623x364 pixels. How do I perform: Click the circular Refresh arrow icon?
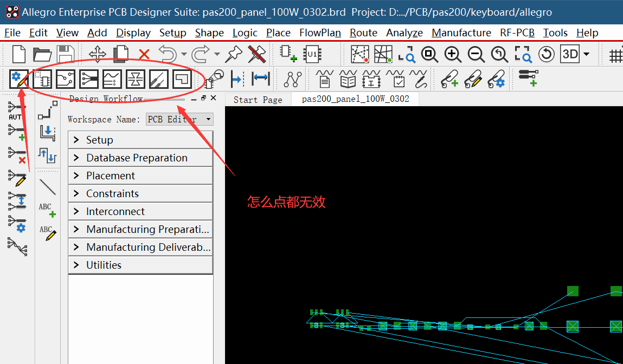[x=547, y=54]
